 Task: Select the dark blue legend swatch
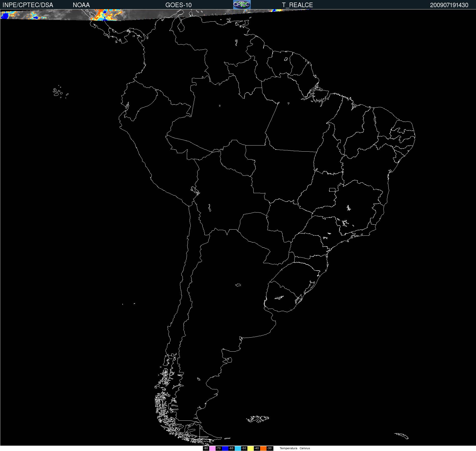pos(225,448)
